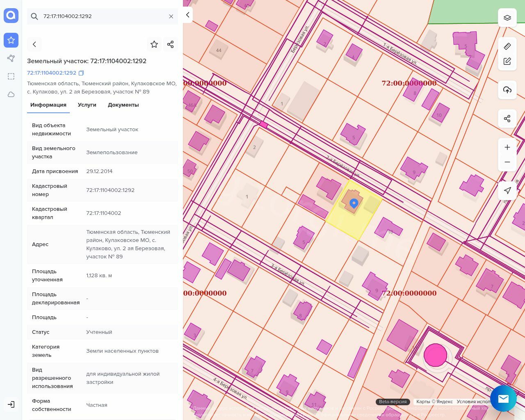
Task: Switch to the Услуги tab
Action: point(87,105)
